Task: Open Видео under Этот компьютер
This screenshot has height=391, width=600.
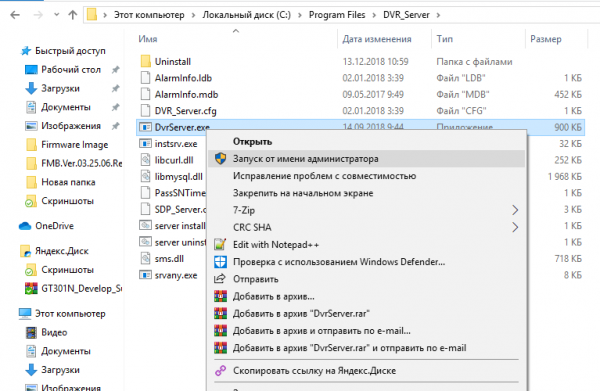Action: 54,332
